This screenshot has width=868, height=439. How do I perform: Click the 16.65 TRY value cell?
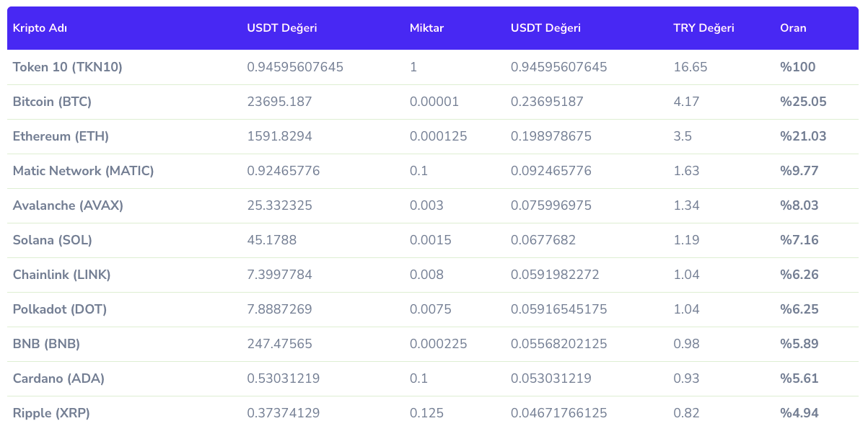[x=690, y=67]
